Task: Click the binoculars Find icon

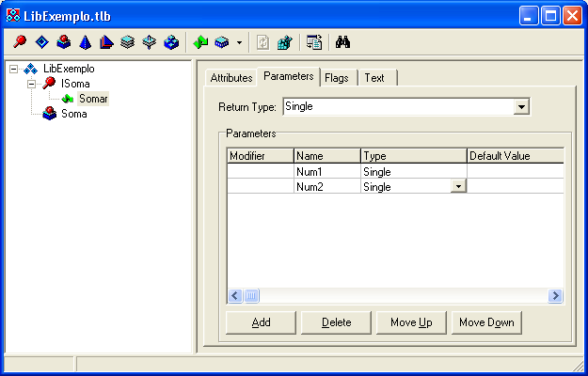Action: click(342, 42)
